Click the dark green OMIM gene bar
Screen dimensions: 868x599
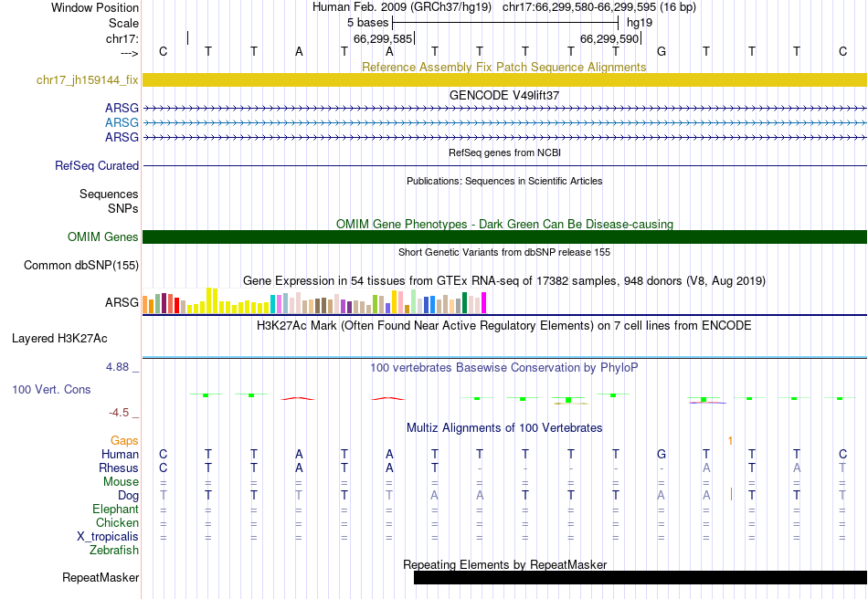point(504,236)
